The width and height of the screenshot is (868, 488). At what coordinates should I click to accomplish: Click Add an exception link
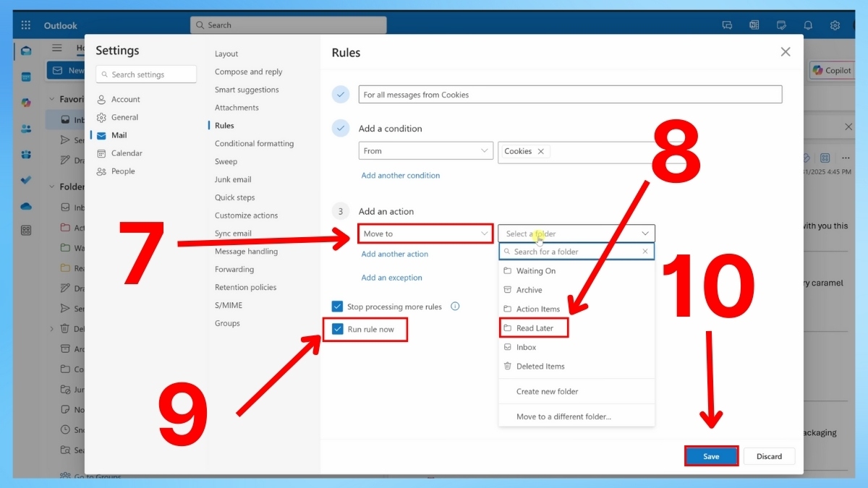391,278
